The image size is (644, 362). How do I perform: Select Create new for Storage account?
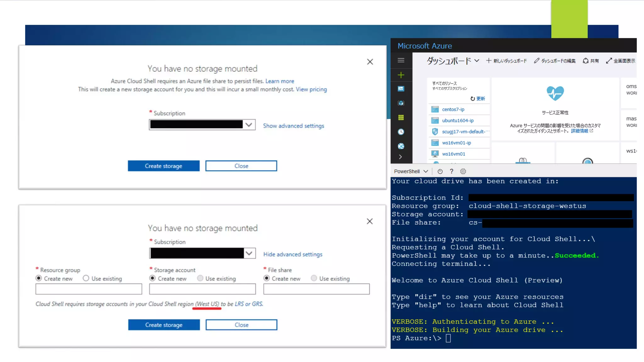click(153, 278)
